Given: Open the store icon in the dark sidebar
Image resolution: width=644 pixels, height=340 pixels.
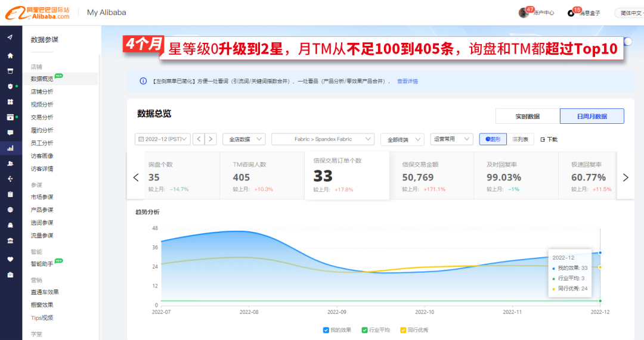Looking at the screenshot, I should pyautogui.click(x=10, y=71).
